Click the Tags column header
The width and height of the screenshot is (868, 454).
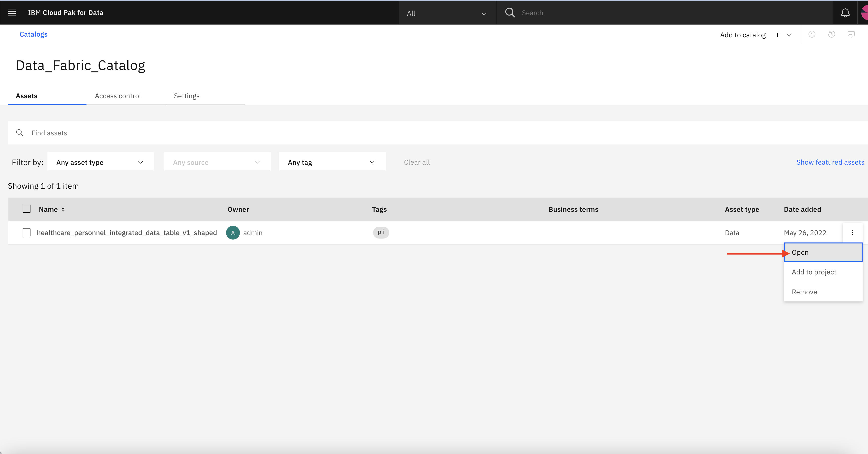[379, 210]
